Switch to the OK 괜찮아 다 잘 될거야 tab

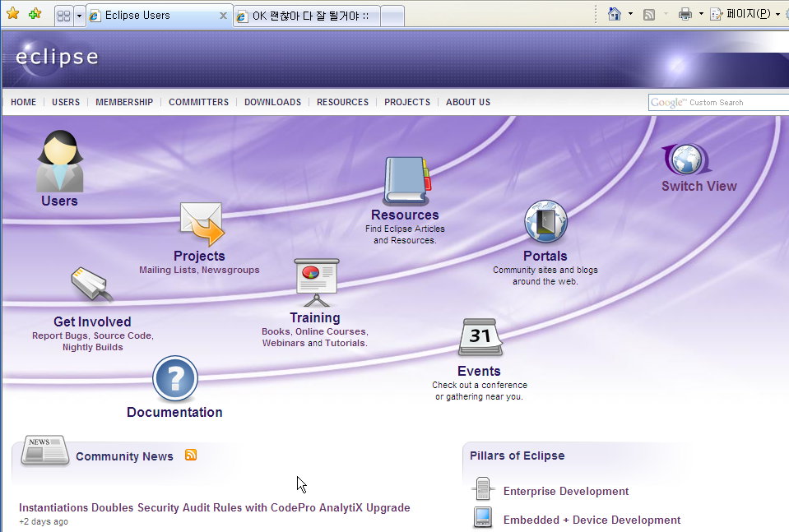pyautogui.click(x=307, y=16)
